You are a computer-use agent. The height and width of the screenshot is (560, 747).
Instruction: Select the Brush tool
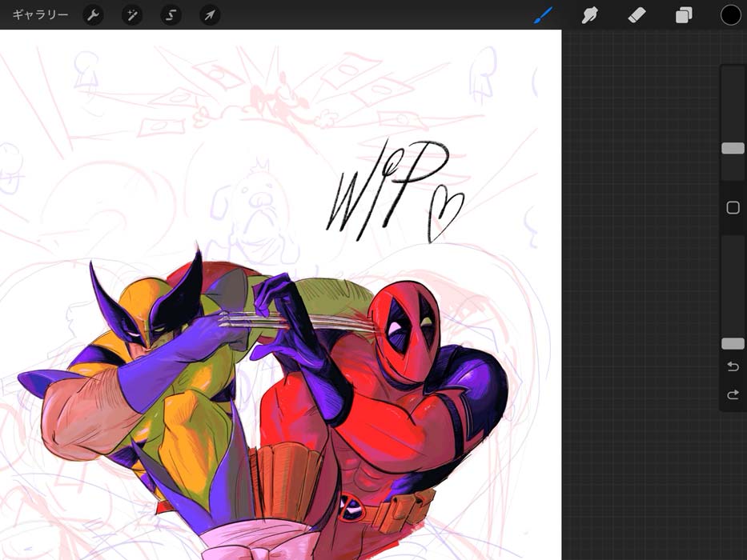click(x=544, y=15)
